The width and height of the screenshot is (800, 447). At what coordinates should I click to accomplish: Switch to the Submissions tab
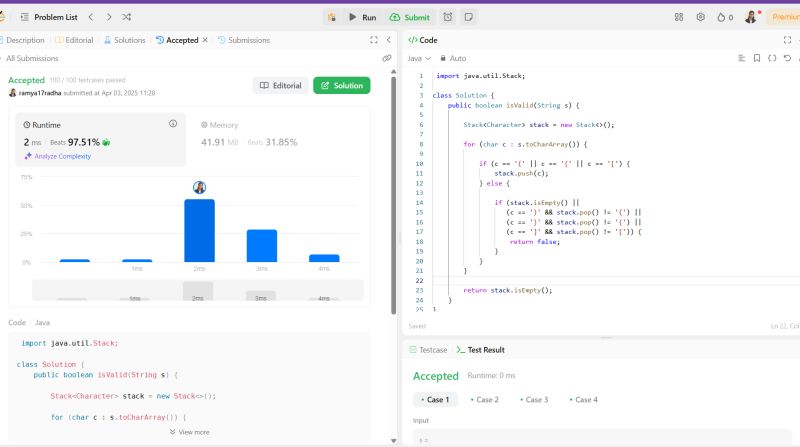click(x=244, y=40)
